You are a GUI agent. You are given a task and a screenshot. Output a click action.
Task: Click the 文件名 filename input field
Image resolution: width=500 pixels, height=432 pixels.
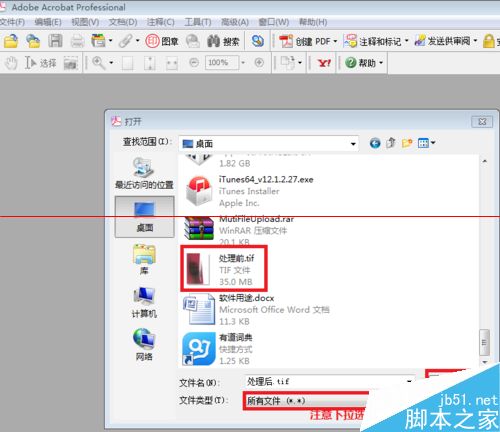(x=329, y=382)
